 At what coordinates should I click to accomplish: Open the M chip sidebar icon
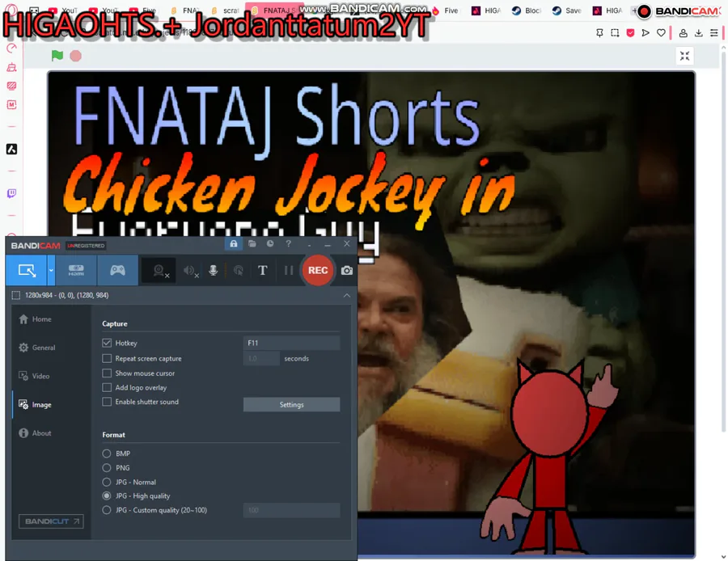tap(11, 105)
